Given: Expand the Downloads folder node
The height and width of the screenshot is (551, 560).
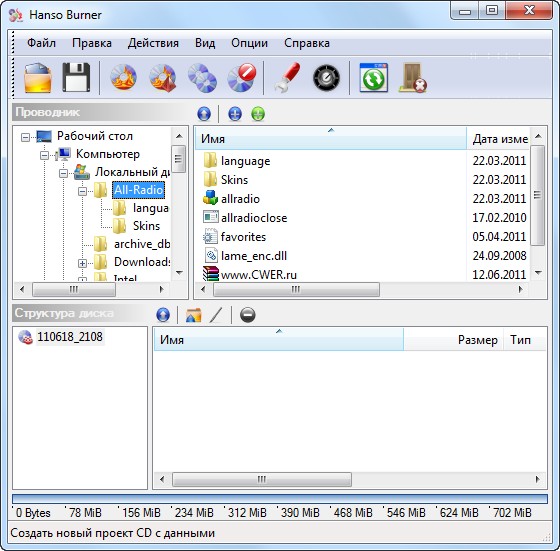Looking at the screenshot, I should tap(82, 264).
